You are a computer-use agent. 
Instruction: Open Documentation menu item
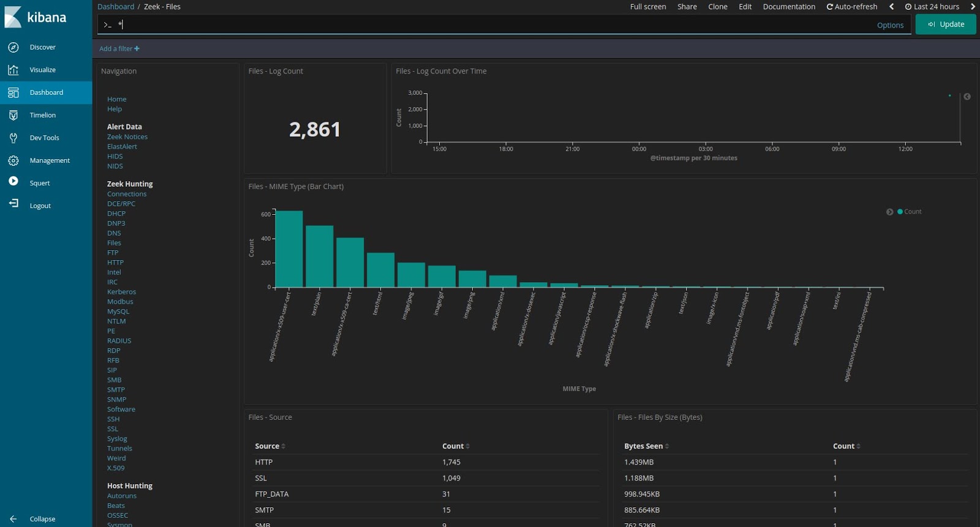(x=789, y=7)
